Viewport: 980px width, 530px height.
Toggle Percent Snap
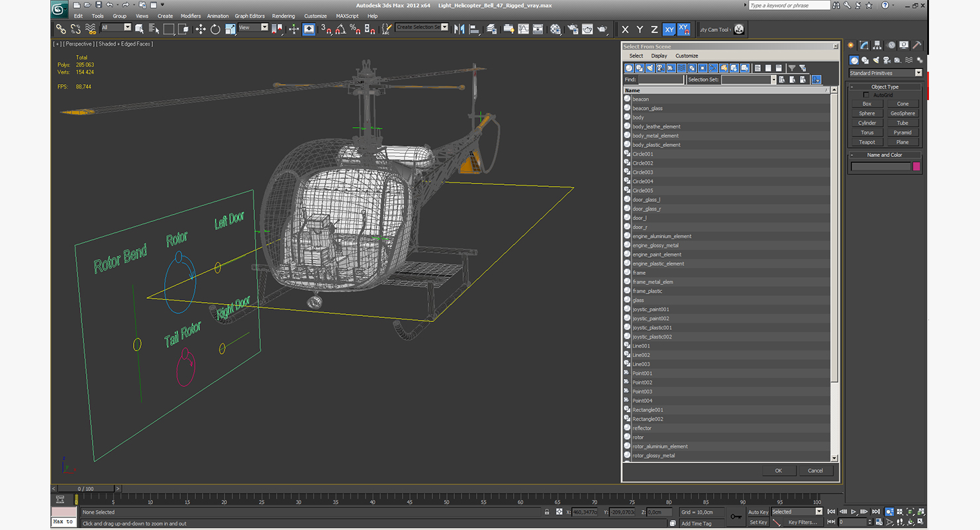pyautogui.click(x=355, y=29)
